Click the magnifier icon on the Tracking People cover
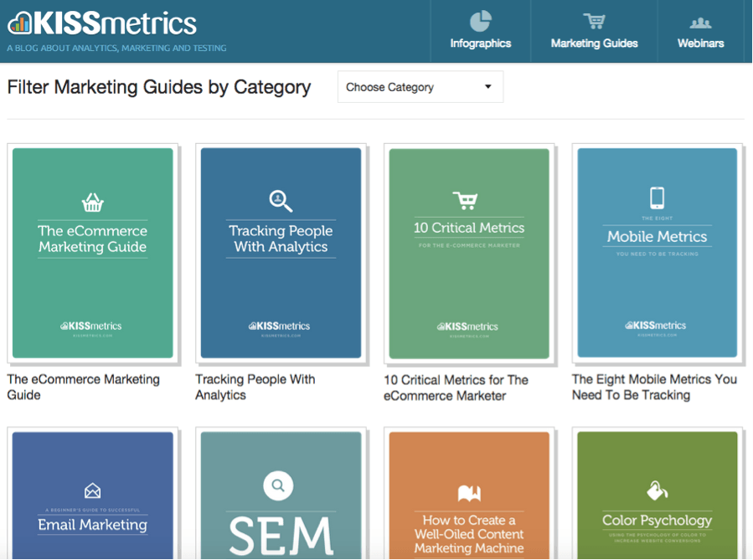Screen dimensions: 753x560 coord(281,201)
